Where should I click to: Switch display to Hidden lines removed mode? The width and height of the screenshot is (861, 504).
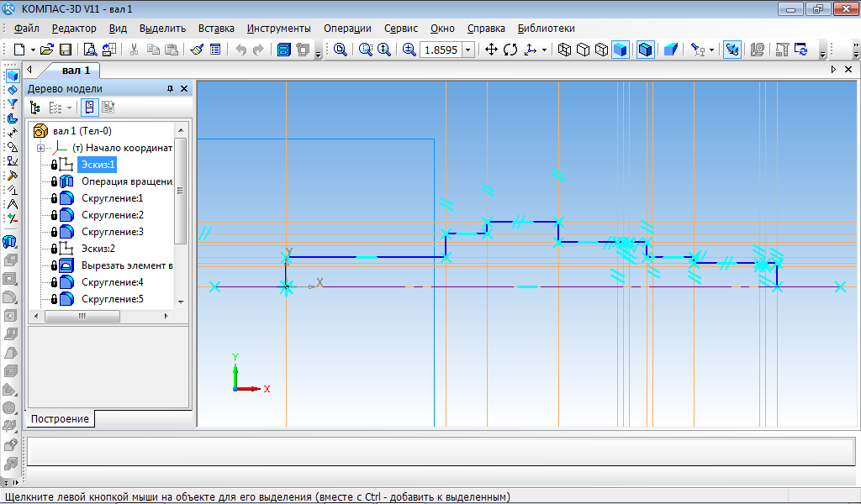pos(584,50)
